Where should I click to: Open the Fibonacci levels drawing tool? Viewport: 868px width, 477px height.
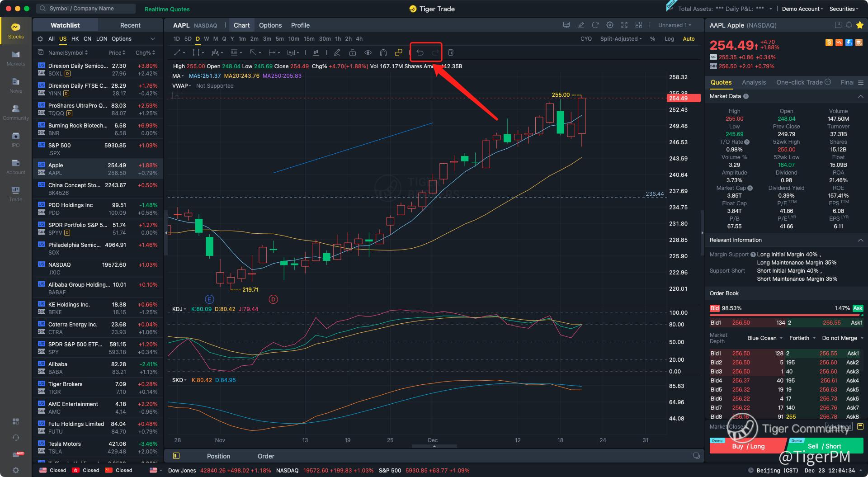click(234, 52)
